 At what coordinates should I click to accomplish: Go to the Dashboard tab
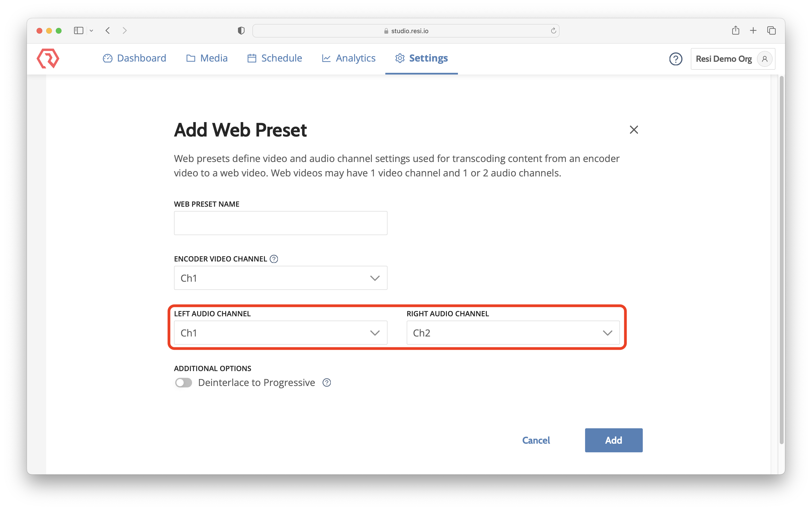click(x=135, y=58)
